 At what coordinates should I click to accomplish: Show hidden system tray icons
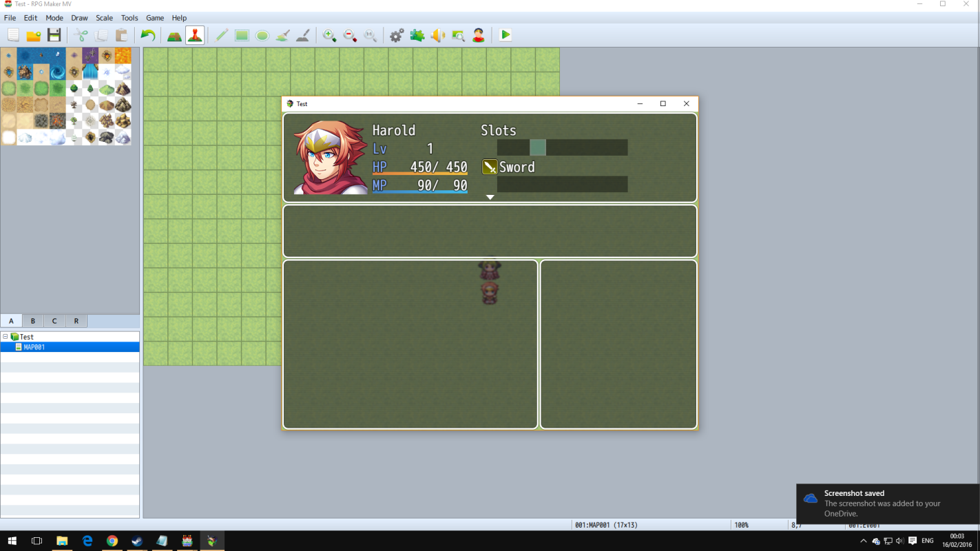864,541
